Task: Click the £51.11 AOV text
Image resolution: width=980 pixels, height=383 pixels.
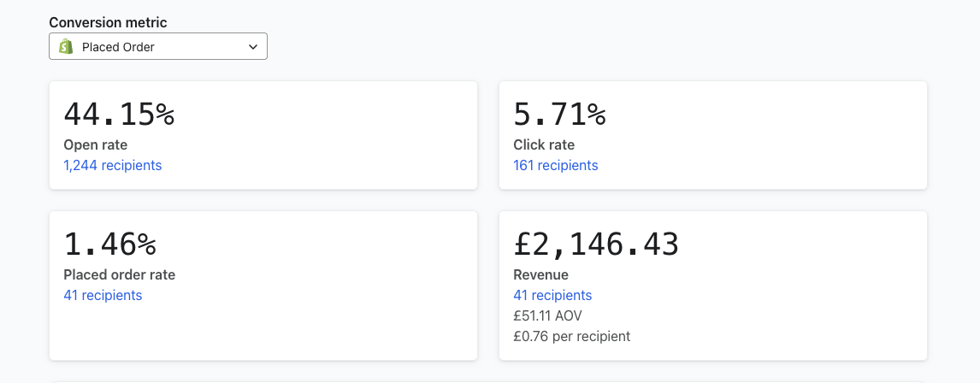Action: 547,315
